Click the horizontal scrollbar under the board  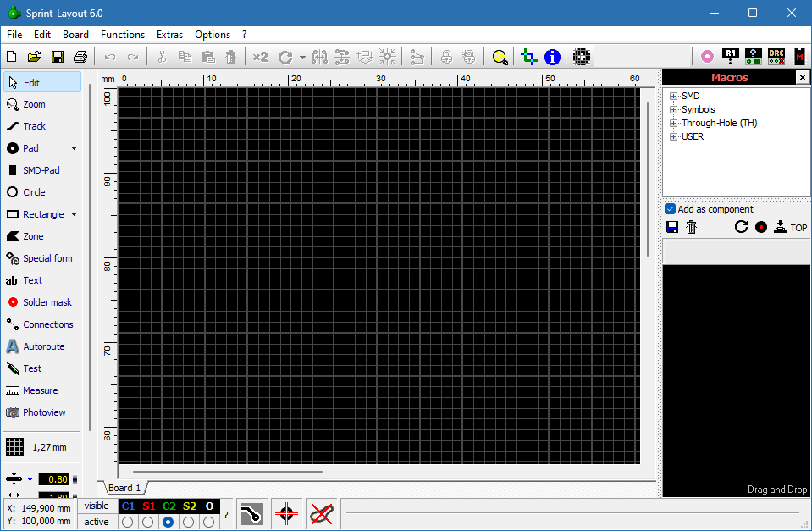pyautogui.click(x=227, y=472)
